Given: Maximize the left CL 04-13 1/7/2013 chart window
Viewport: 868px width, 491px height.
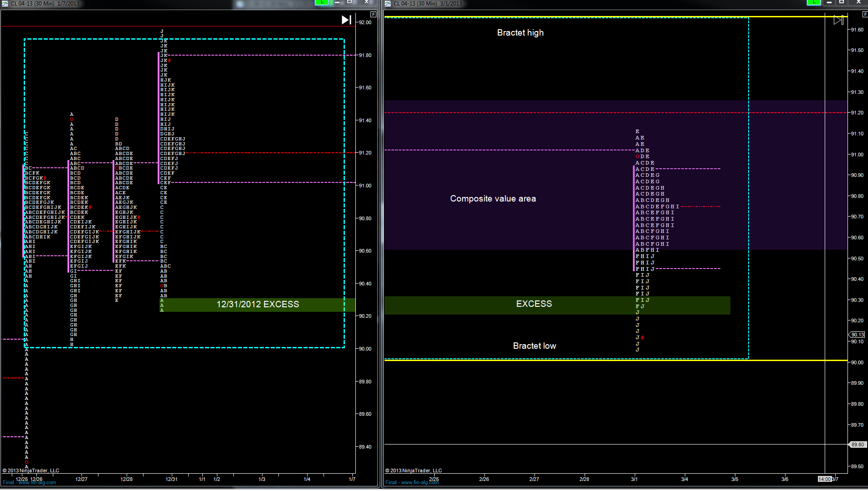Looking at the screenshot, I should [x=350, y=2].
